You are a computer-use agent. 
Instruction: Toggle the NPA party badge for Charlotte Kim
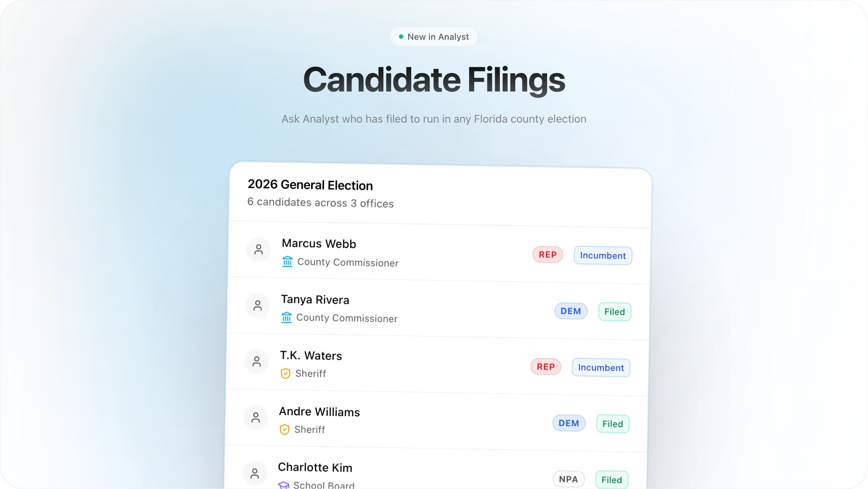568,479
